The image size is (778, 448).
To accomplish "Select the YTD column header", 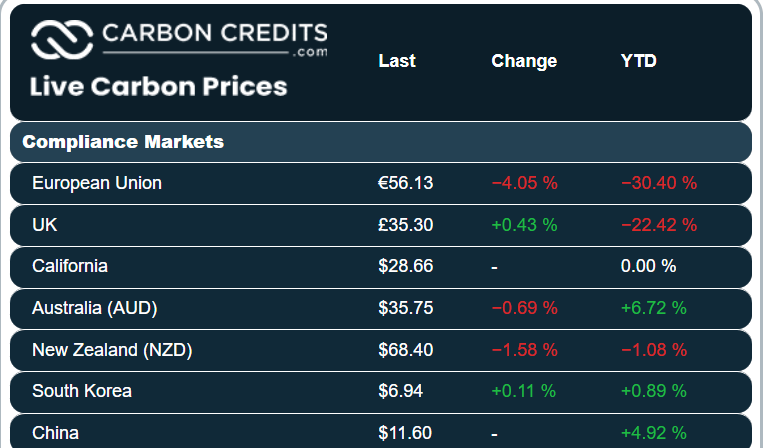I will pos(639,61).
